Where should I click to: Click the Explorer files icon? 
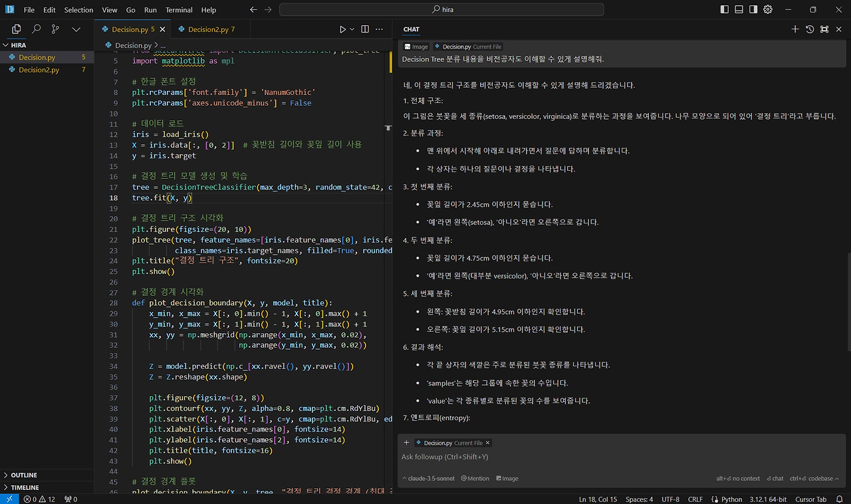tap(17, 29)
